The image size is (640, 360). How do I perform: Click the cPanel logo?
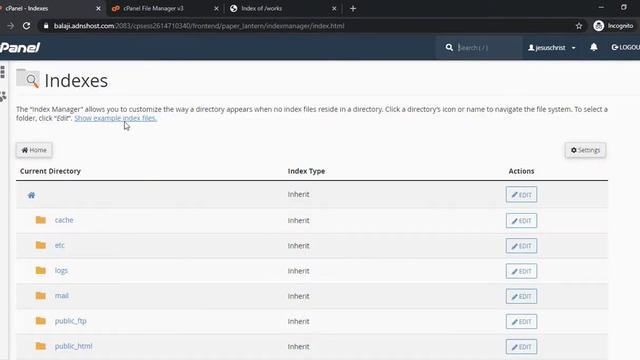(x=20, y=47)
